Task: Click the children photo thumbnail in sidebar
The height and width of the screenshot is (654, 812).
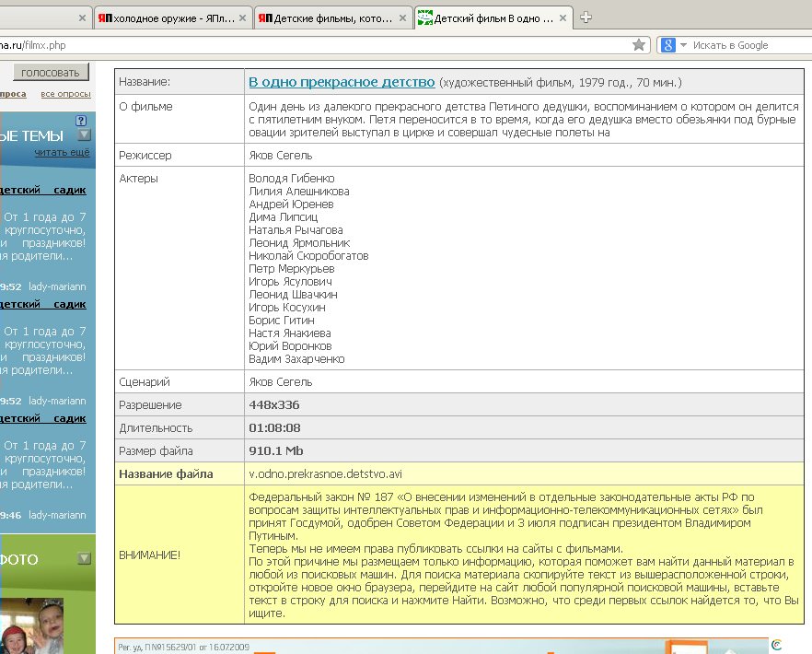Action: (x=37, y=622)
